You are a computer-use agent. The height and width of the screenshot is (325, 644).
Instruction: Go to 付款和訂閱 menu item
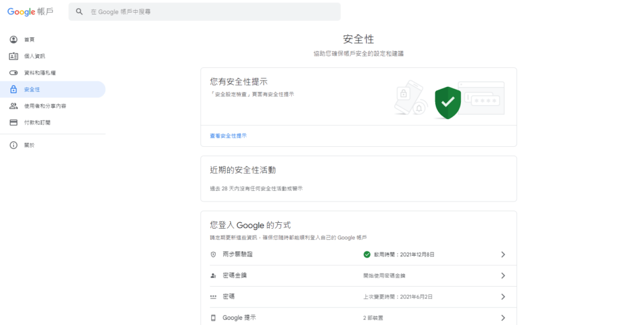coord(37,122)
